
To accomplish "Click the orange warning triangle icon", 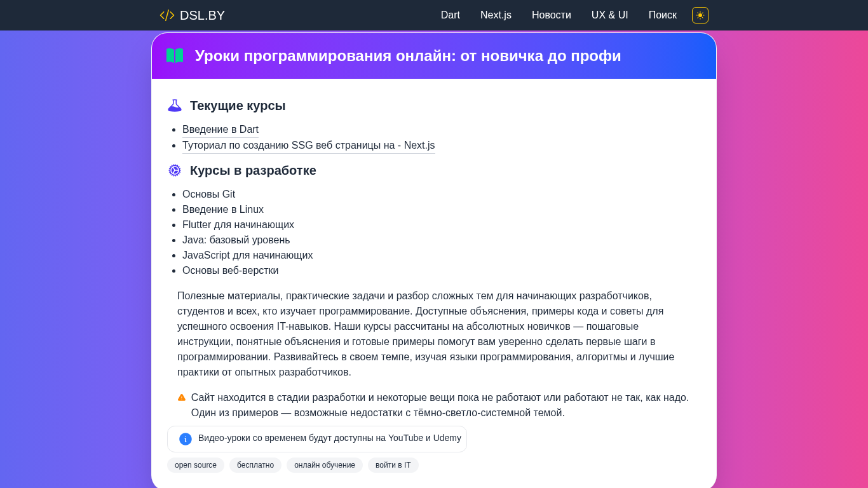I will 182,398.
